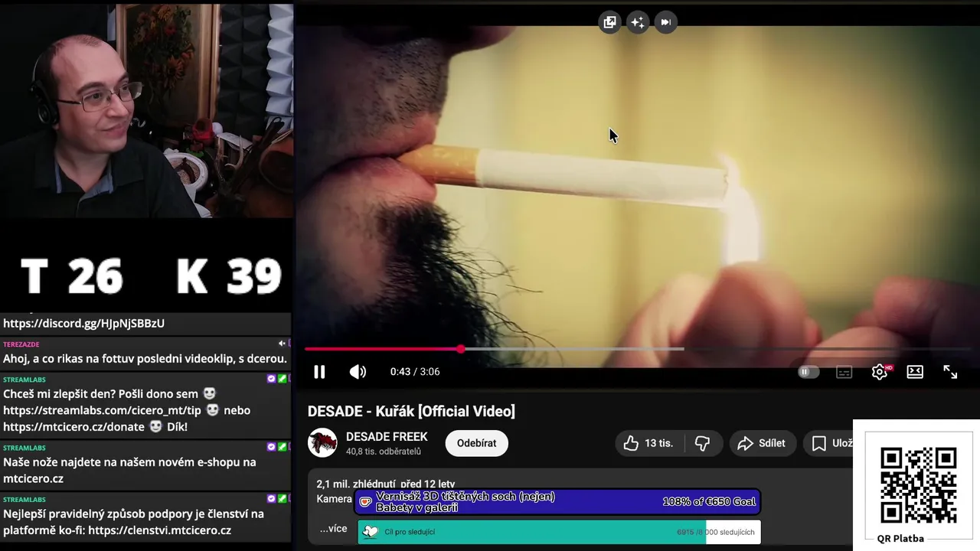
Task: Dislike the video with thumbs down
Action: (702, 443)
